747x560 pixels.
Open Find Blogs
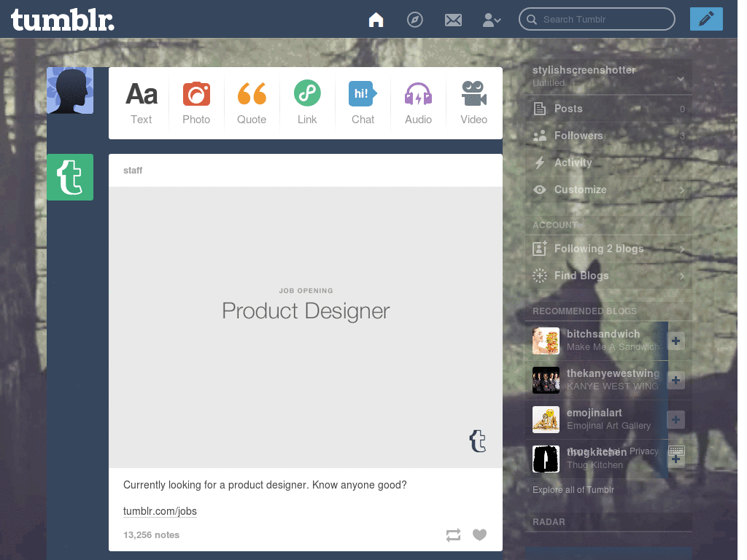pyautogui.click(x=609, y=276)
